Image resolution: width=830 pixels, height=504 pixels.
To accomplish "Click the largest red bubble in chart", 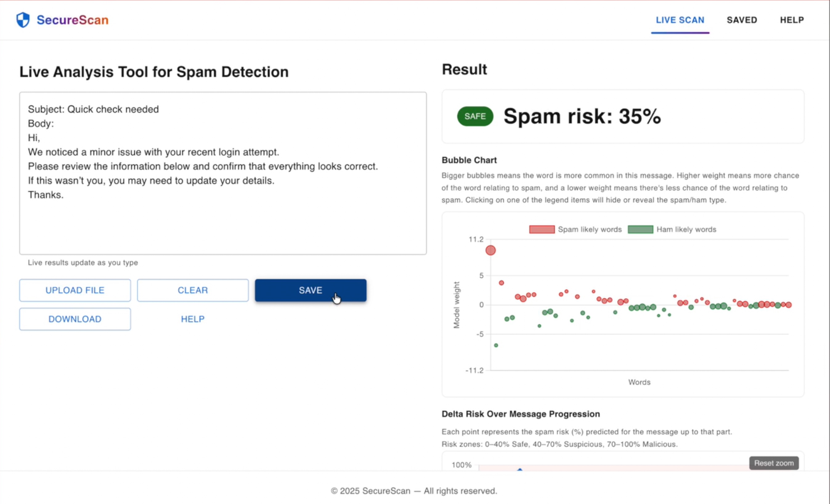I will pyautogui.click(x=490, y=250).
